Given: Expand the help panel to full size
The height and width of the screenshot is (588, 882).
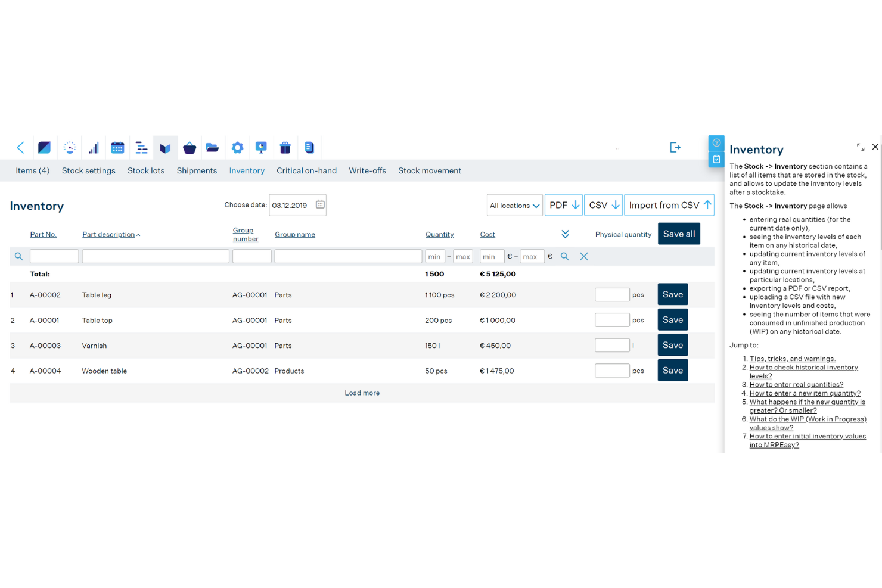Looking at the screenshot, I should coord(861,147).
